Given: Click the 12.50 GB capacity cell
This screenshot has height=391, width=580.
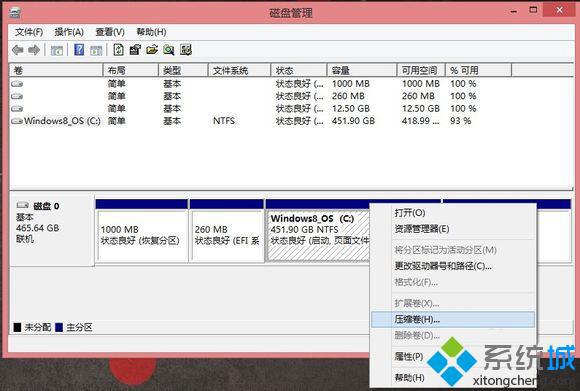Looking at the screenshot, I should [x=351, y=109].
